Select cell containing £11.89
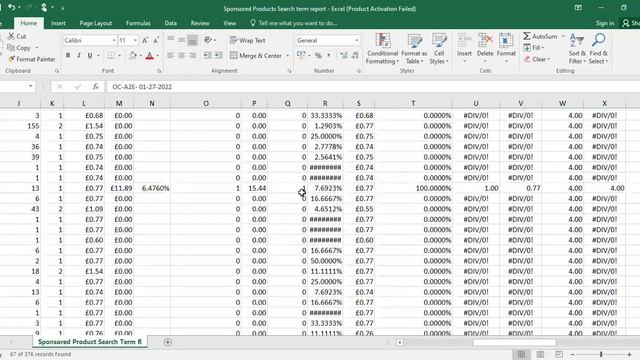The height and width of the screenshot is (360, 640). [119, 188]
